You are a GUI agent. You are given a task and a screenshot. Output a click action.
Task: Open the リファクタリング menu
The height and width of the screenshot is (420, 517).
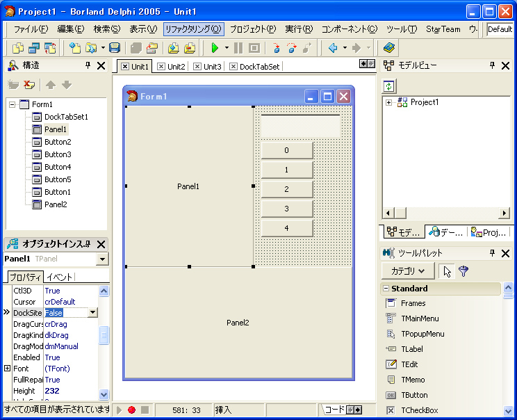(x=194, y=29)
